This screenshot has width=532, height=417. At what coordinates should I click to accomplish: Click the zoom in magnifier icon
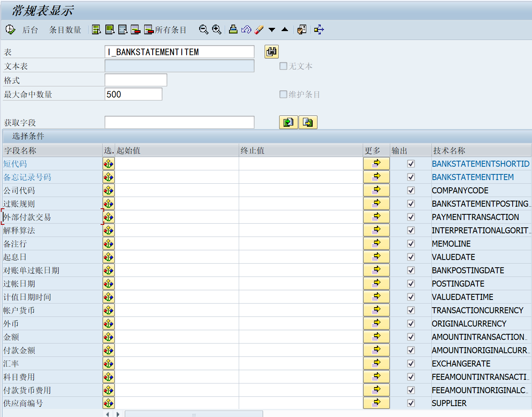(217, 29)
